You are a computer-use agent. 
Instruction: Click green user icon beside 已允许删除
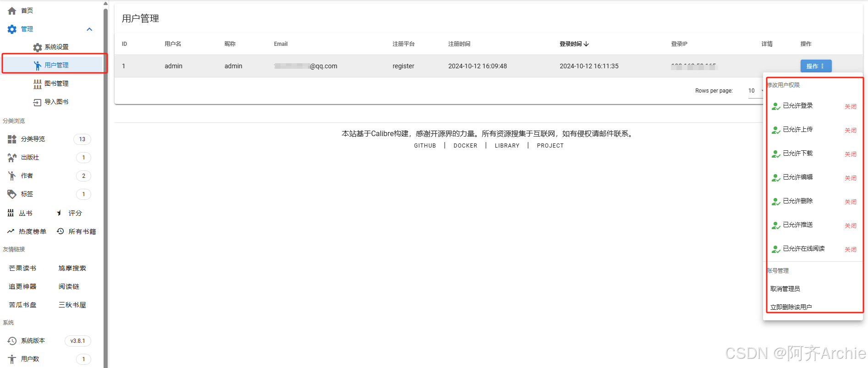[776, 202]
